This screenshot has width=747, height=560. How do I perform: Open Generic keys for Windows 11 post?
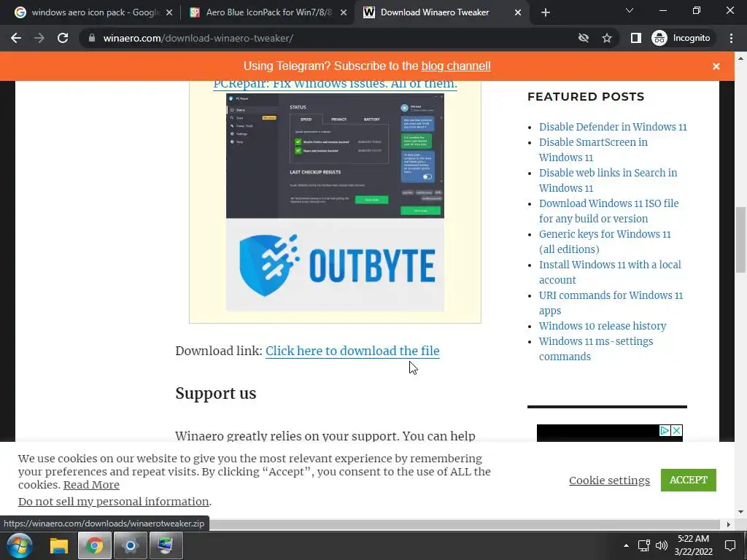pos(605,241)
